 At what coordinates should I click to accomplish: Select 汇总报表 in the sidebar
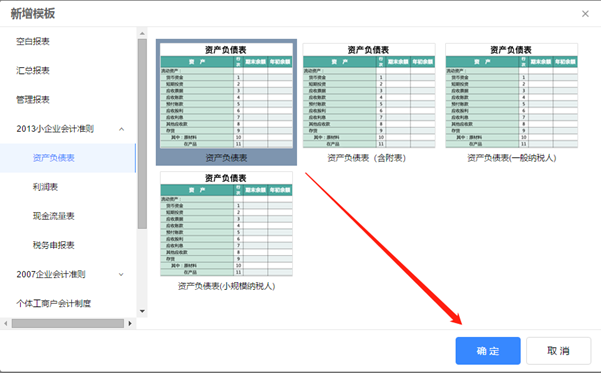tap(33, 71)
